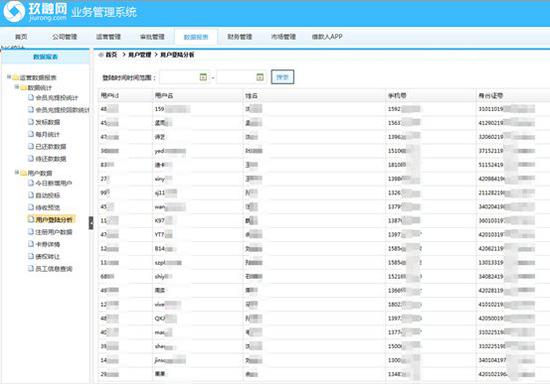Click the folder icon of 运营数据报表
550x384 pixels.
[x=15, y=78]
